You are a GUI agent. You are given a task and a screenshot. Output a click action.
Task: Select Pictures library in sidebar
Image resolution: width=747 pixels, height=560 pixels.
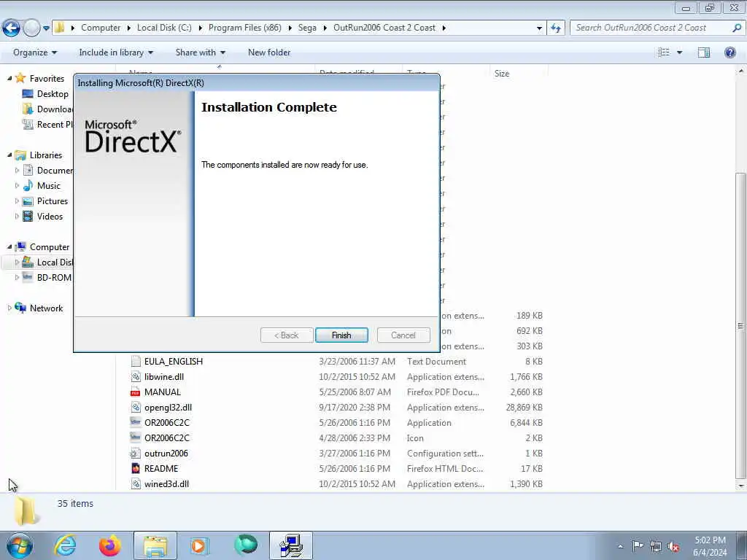point(53,201)
